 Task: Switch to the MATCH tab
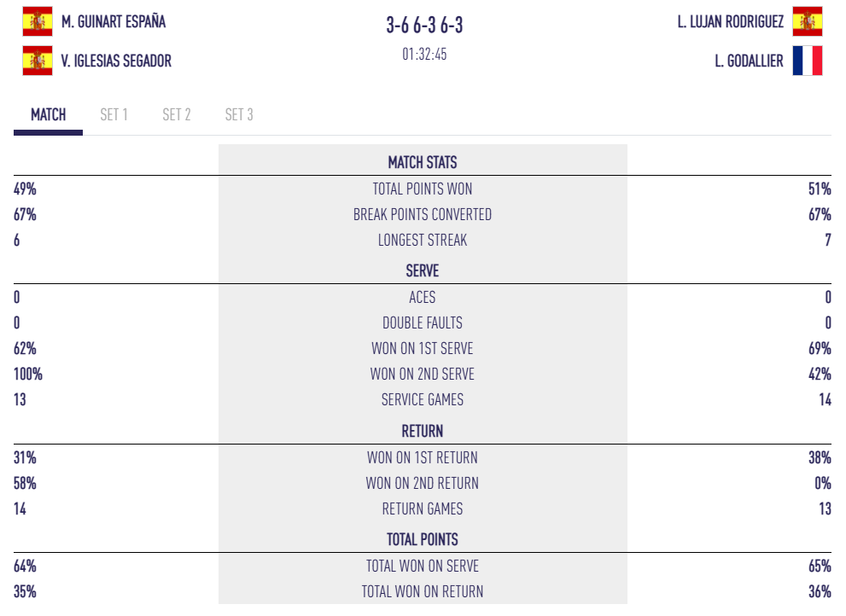coord(48,115)
